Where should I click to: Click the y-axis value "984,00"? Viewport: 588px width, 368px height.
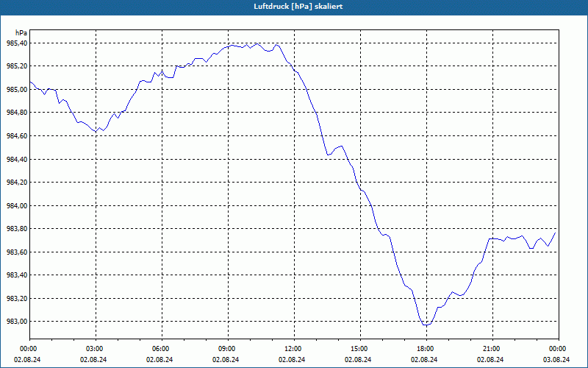(x=17, y=206)
